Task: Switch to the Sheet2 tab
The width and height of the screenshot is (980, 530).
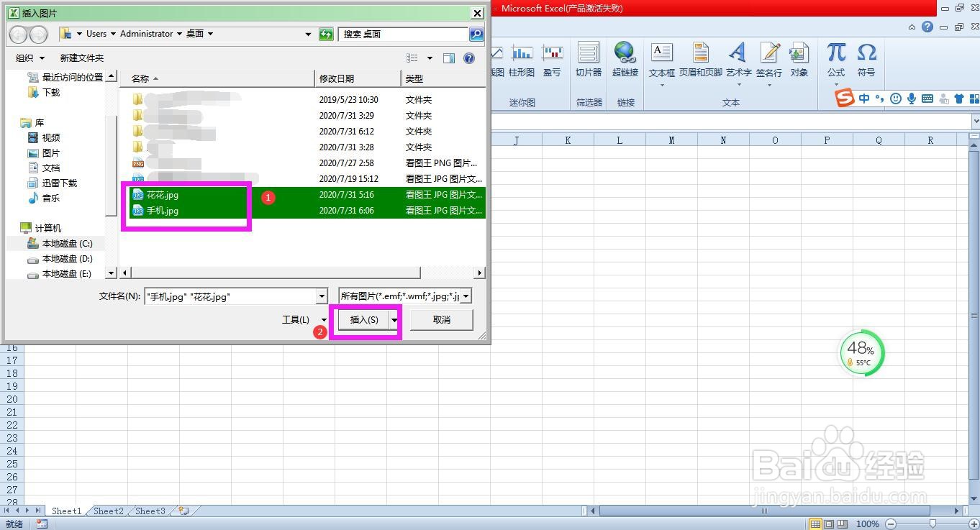Action: click(109, 511)
